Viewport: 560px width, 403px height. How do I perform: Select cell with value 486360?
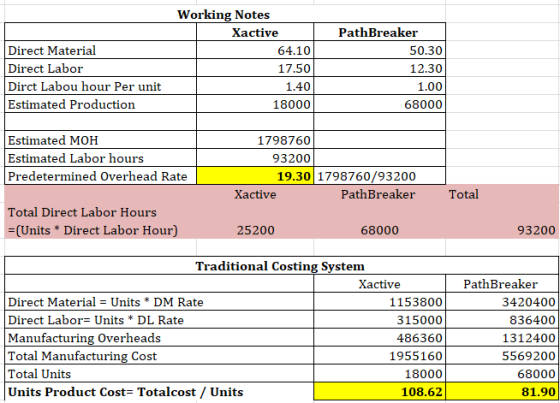coord(379,338)
